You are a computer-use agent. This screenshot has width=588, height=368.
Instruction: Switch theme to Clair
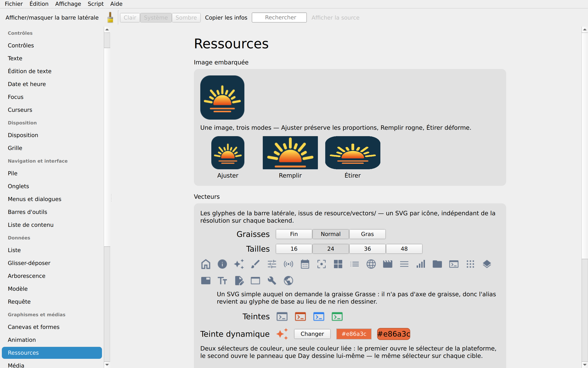point(130,17)
